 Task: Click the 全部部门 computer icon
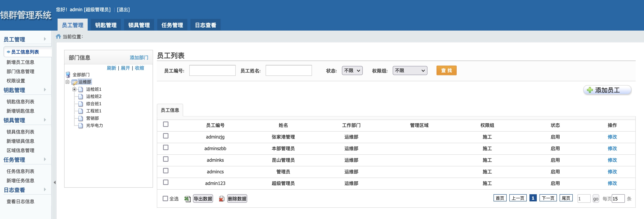[68, 75]
